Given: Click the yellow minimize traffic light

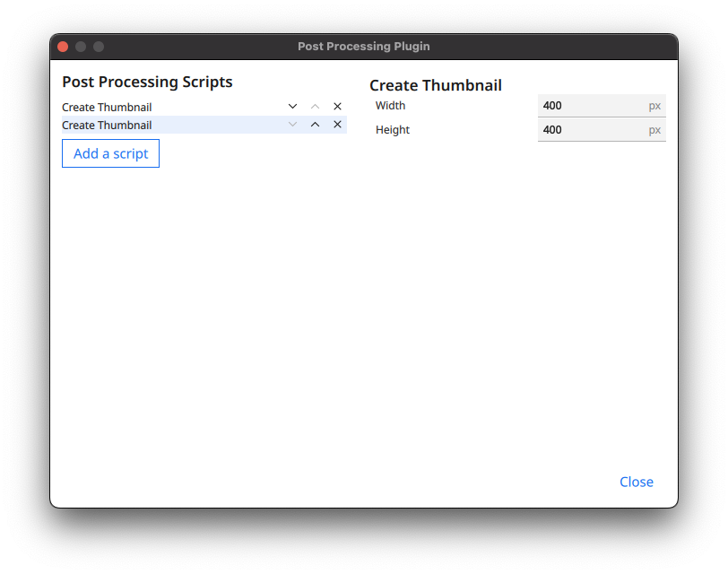Looking at the screenshot, I should [80, 46].
